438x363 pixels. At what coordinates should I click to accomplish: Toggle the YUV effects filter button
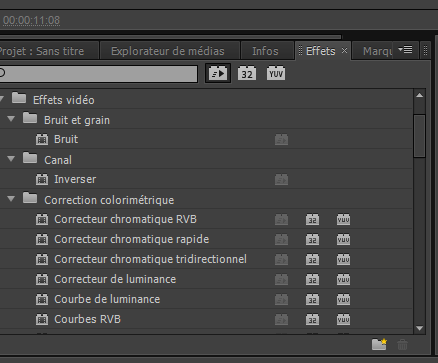click(x=276, y=73)
